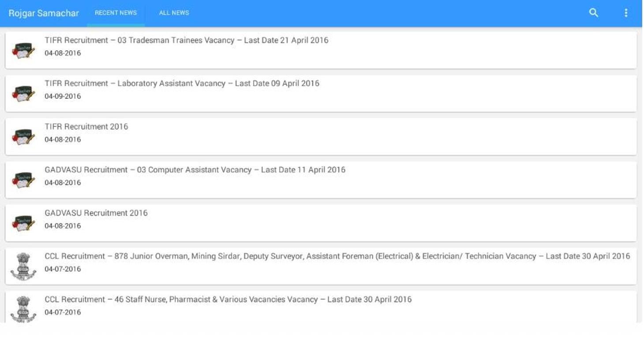Click teacher icon beside Computer Assistant Vacancy

tap(23, 180)
